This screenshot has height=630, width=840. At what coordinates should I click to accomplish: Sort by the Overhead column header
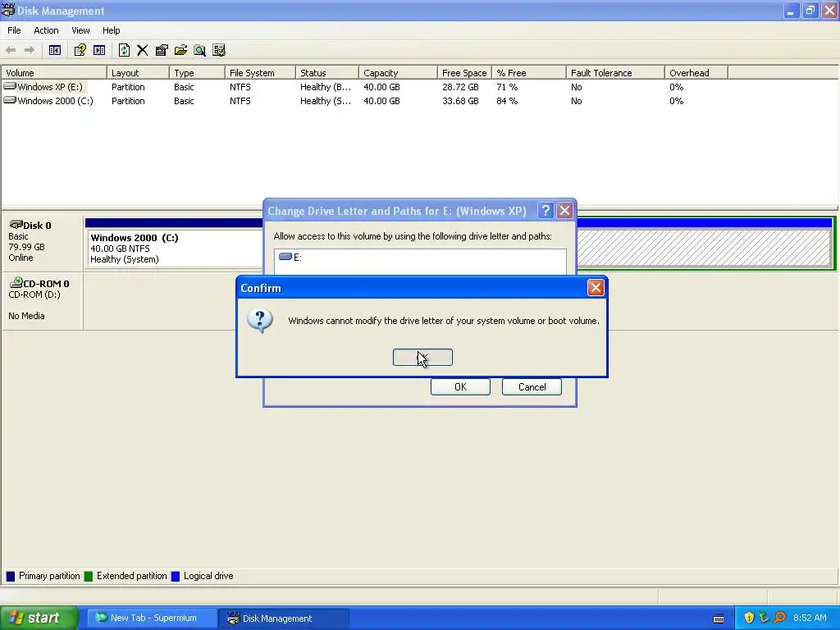pyautogui.click(x=696, y=73)
